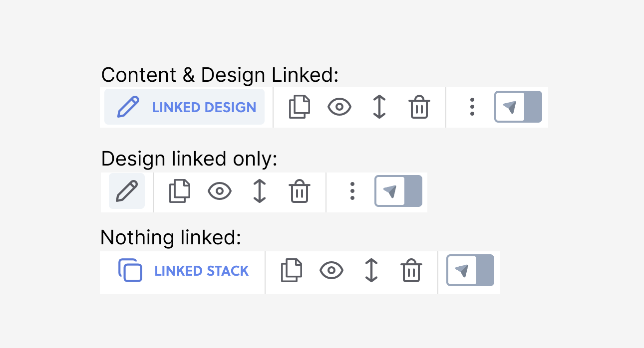Click the LINKED STACK button
Screen dimensions: 644x348
(x=182, y=271)
